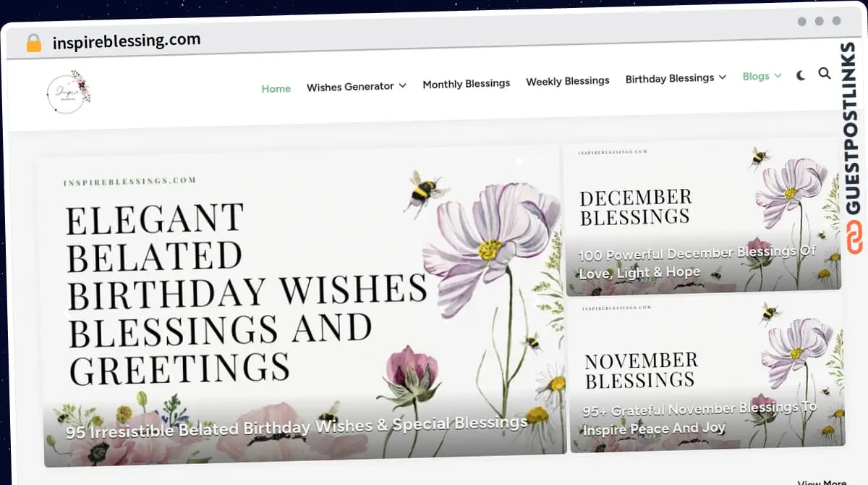Open Birthday Blessings menu
This screenshot has width=868, height=485.
[x=670, y=78]
